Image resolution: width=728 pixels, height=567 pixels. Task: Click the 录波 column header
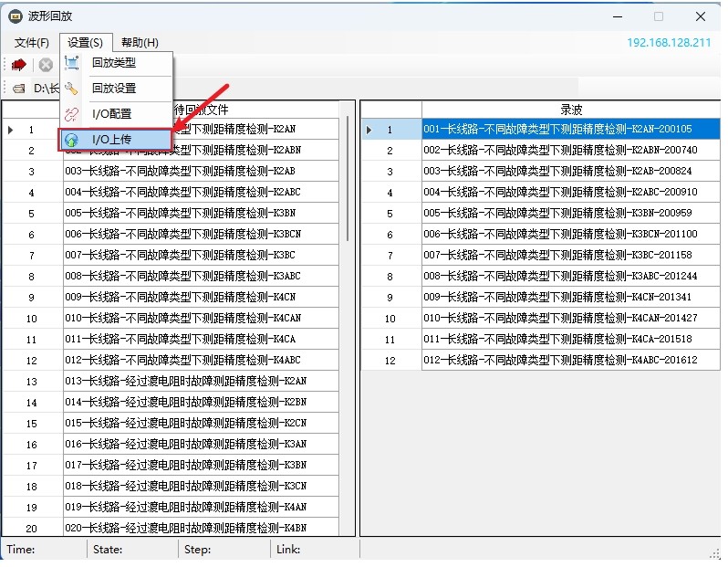(570, 110)
